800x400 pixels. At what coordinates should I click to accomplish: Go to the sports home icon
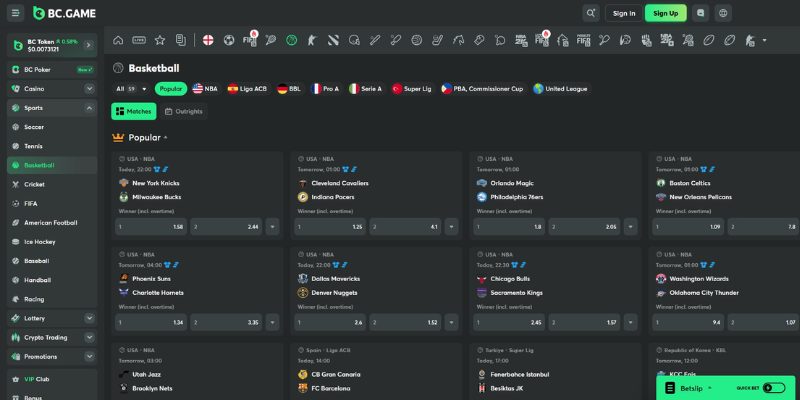(118, 40)
